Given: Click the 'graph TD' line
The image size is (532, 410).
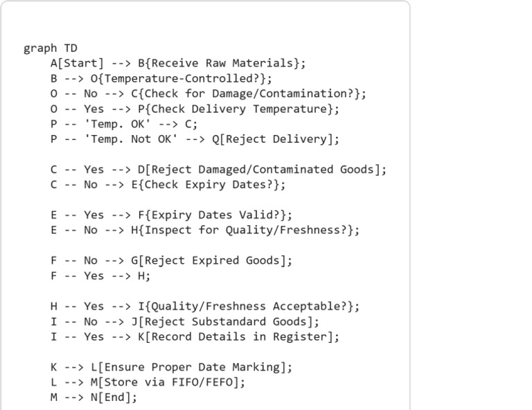Looking at the screenshot, I should click(51, 48).
